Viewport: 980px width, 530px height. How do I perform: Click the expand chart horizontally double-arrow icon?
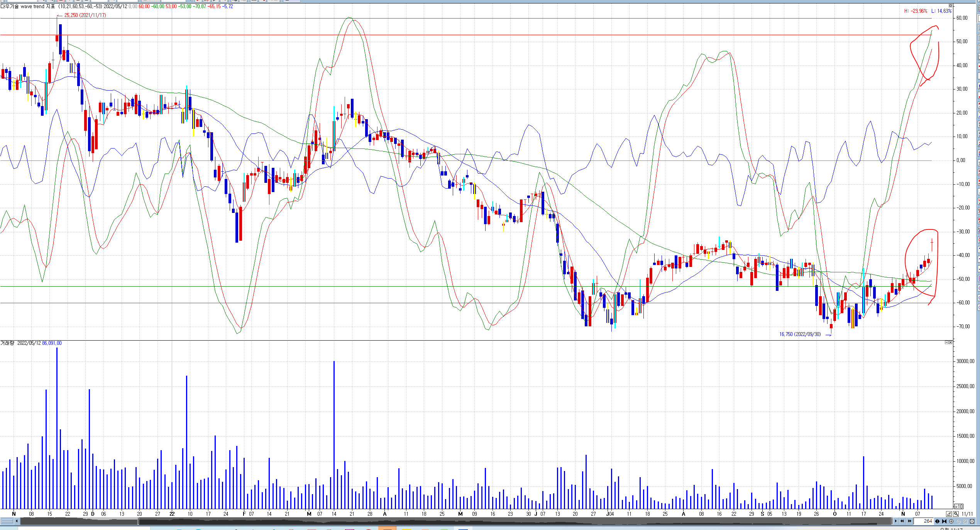coord(937,521)
